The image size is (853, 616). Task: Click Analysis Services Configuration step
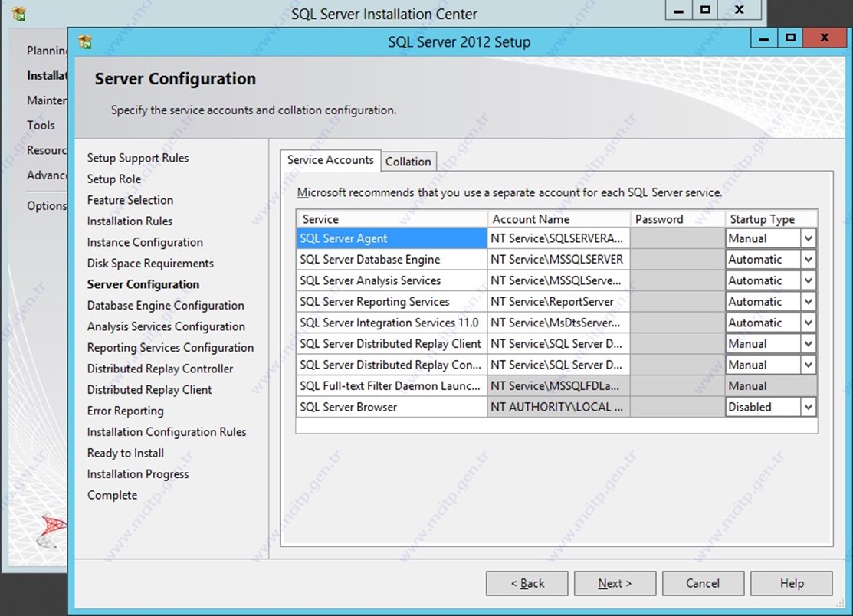tap(166, 326)
